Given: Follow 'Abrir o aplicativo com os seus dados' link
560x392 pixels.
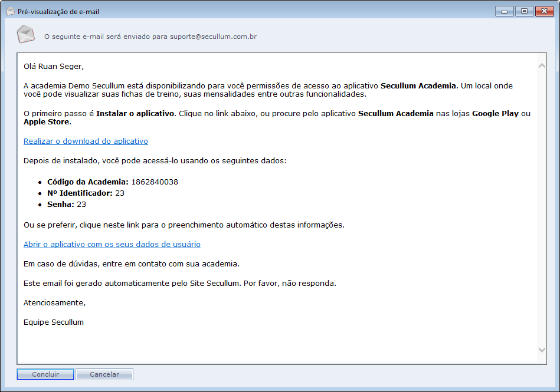Looking at the screenshot, I should [112, 244].
